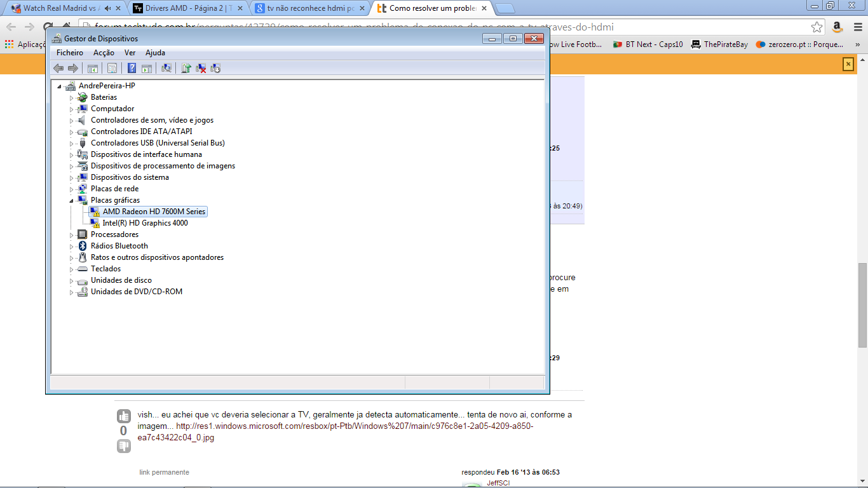Image resolution: width=868 pixels, height=488 pixels.
Task: Expand the Controladores USB node
Action: click(x=72, y=144)
